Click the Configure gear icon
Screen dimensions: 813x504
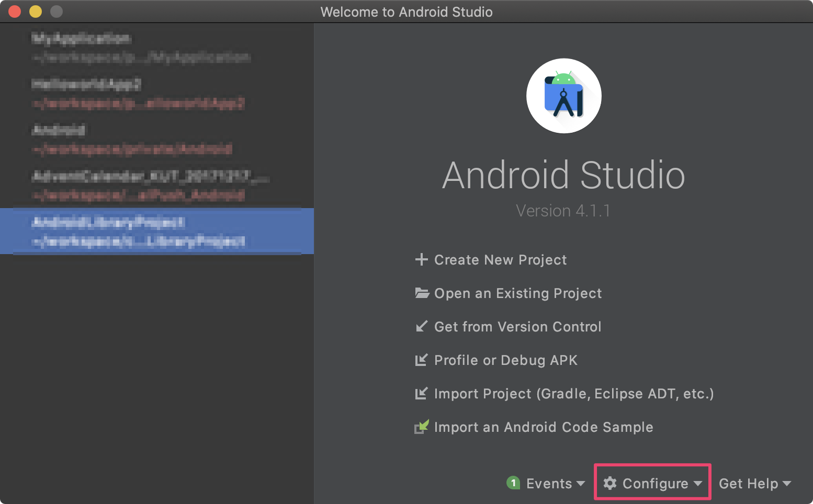click(610, 483)
